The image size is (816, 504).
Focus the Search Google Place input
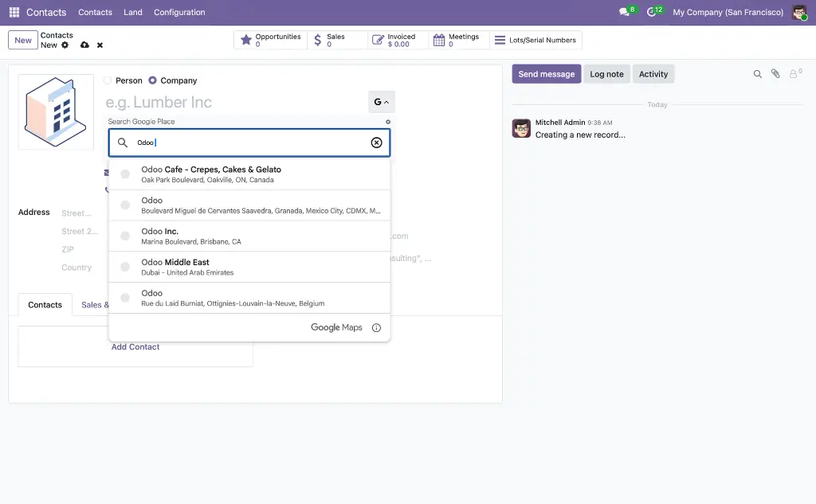click(x=249, y=143)
